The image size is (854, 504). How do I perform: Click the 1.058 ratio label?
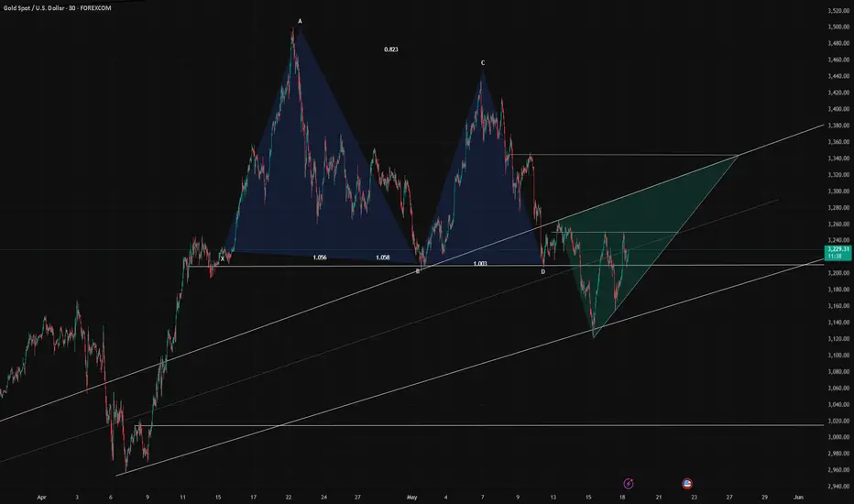click(383, 257)
